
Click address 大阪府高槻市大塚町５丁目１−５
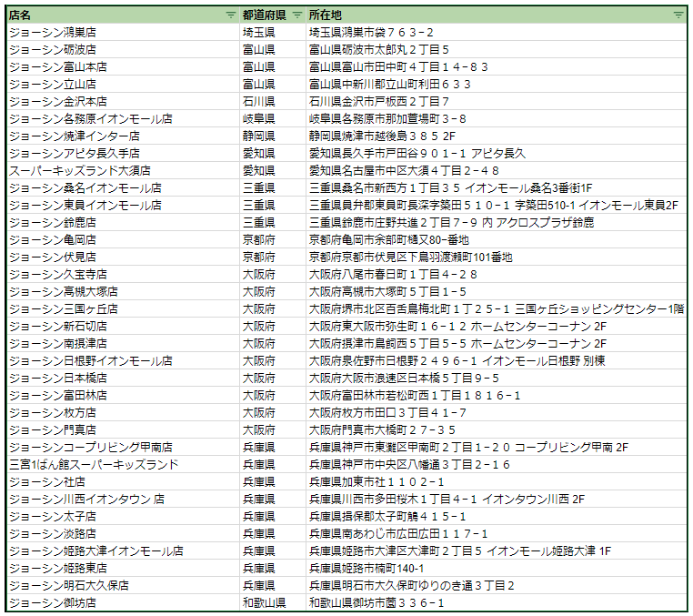(x=497, y=291)
